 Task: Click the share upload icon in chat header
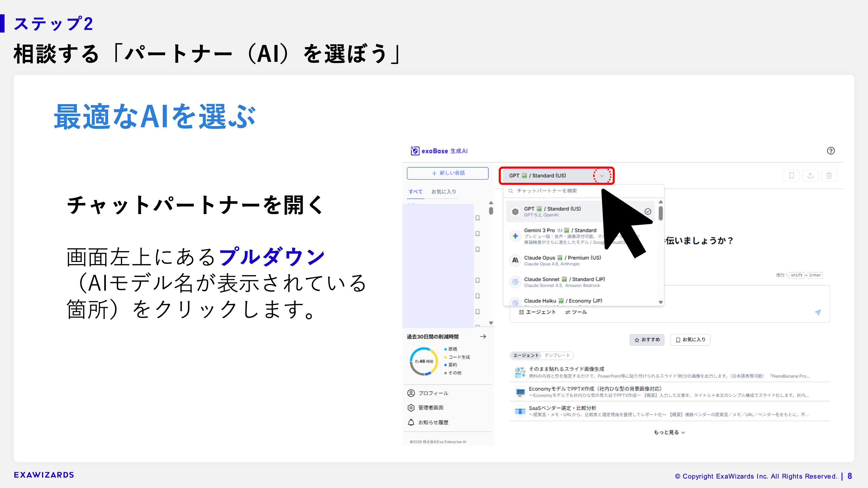[810, 175]
